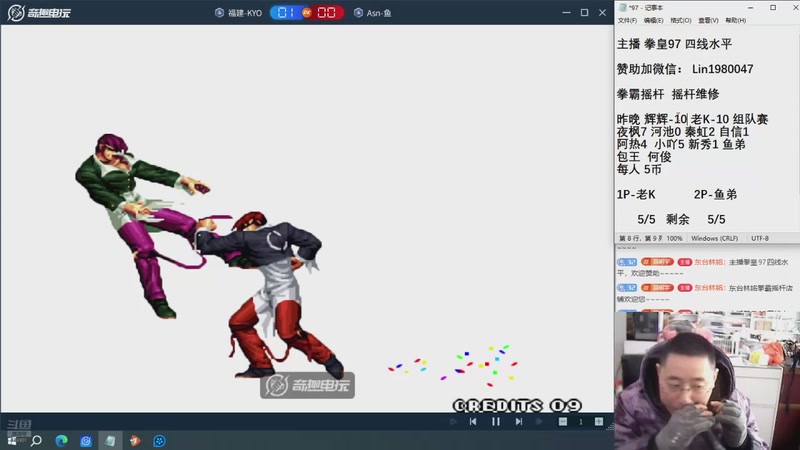The image size is (800, 450).
Task: Click the text 'Lin1980047' in Notepad
Action: point(722,69)
